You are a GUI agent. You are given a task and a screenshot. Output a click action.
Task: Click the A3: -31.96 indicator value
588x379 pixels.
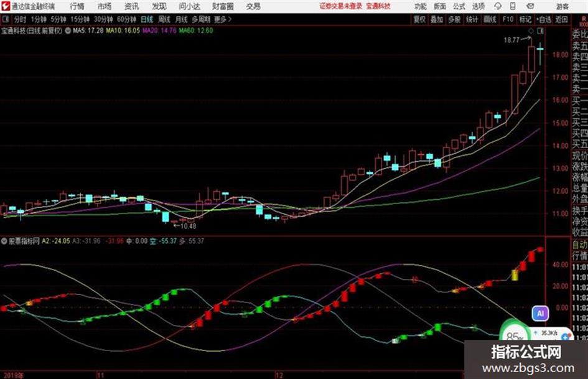pyautogui.click(x=86, y=241)
